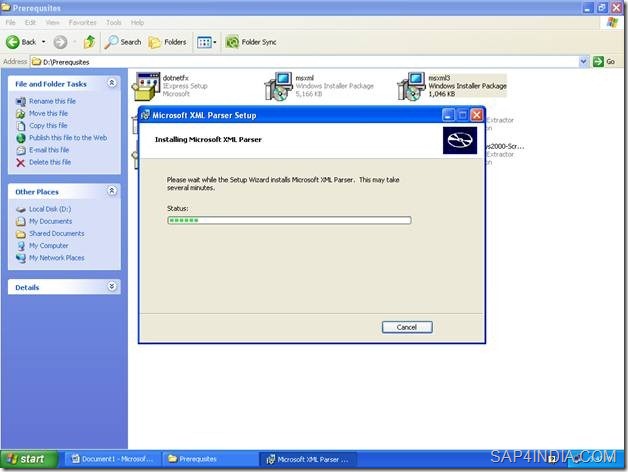
Task: Select the msxml Windows Installer Package icon
Action: [x=278, y=86]
